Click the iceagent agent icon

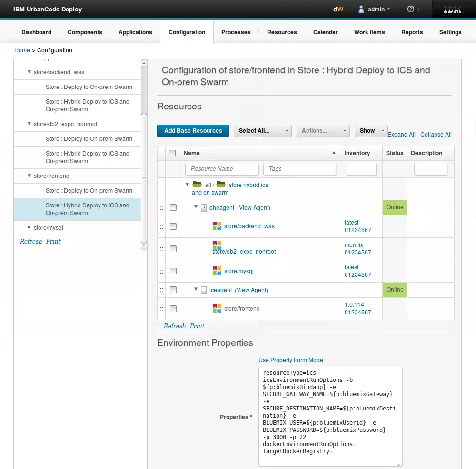[204, 290]
